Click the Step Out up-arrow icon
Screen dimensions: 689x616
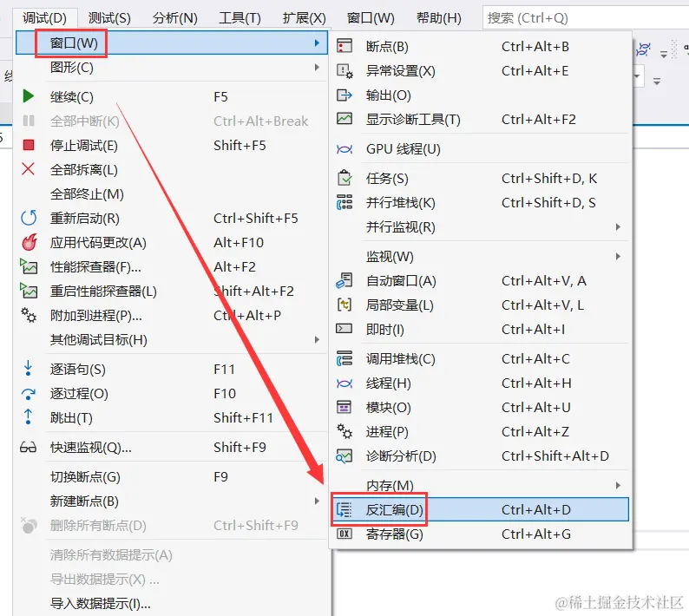[x=28, y=417]
